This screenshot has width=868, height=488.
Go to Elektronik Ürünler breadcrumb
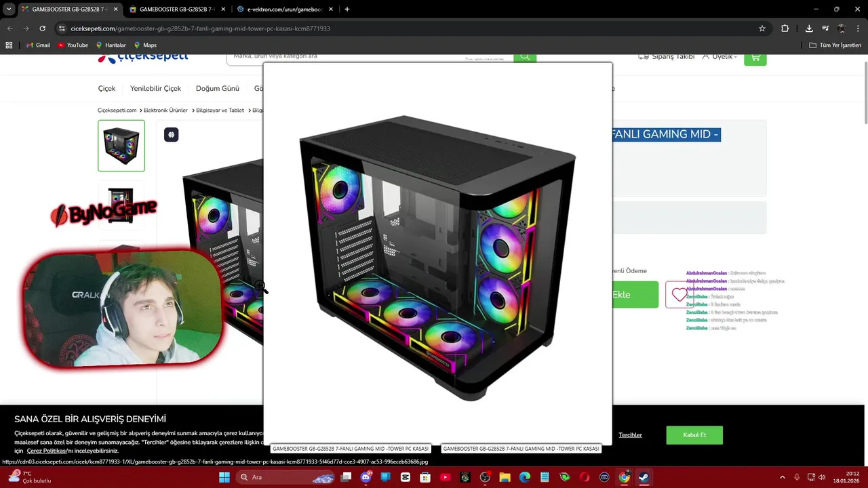click(165, 110)
